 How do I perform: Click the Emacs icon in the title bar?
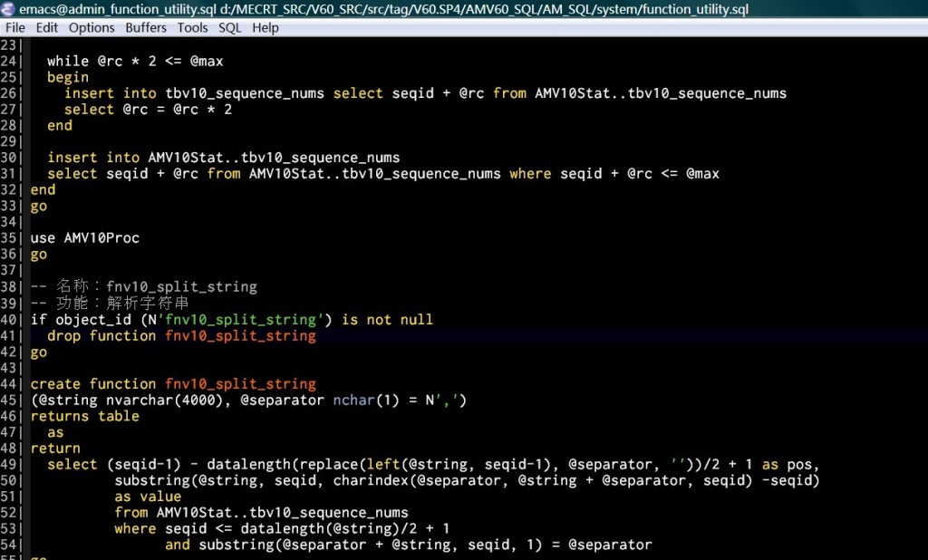point(9,10)
